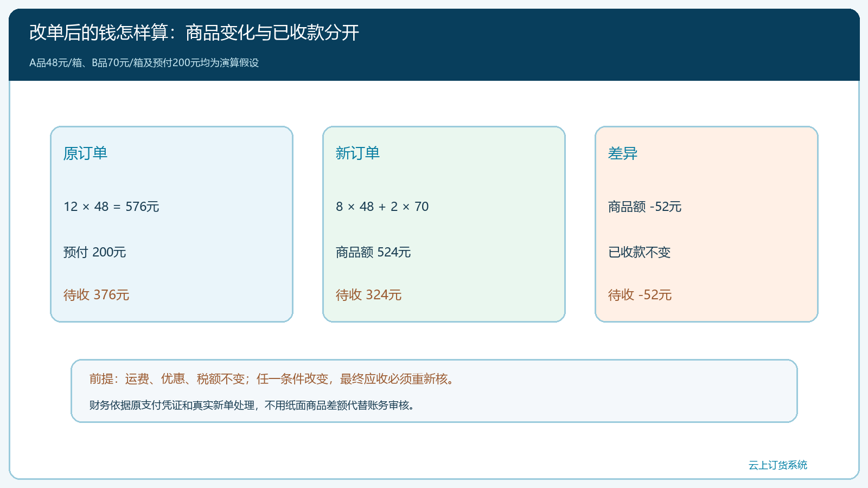868x488 pixels.
Task: Select the 待收 -52元 value
Action: coord(640,295)
